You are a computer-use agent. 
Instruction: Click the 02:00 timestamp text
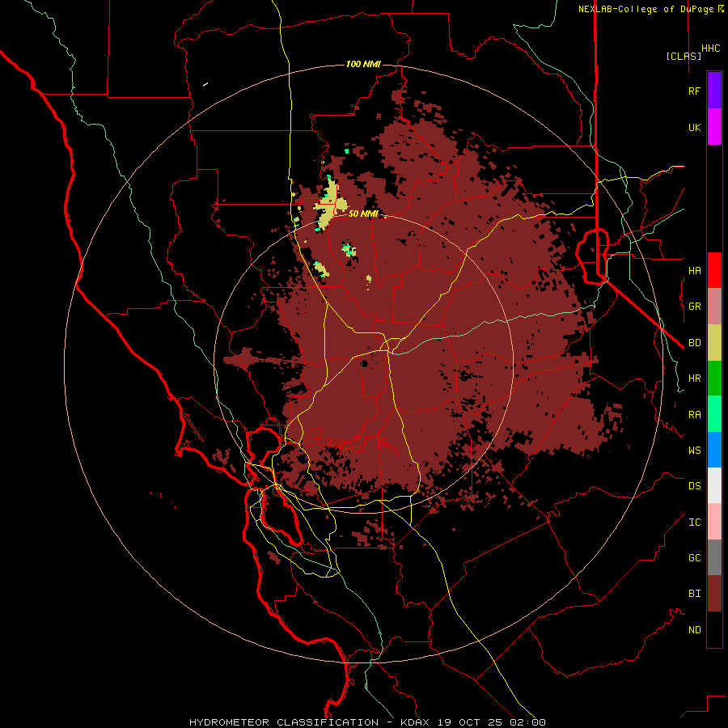click(x=527, y=722)
